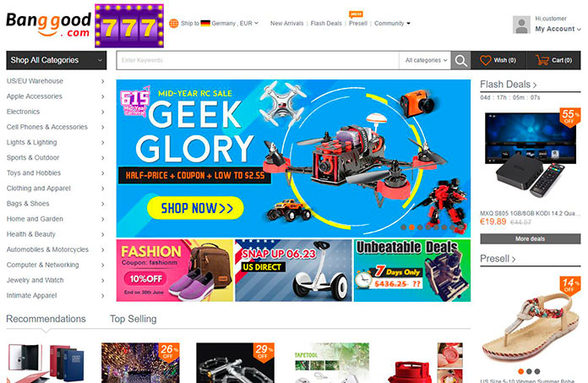Click the customer avatar icon

pyautogui.click(x=521, y=25)
